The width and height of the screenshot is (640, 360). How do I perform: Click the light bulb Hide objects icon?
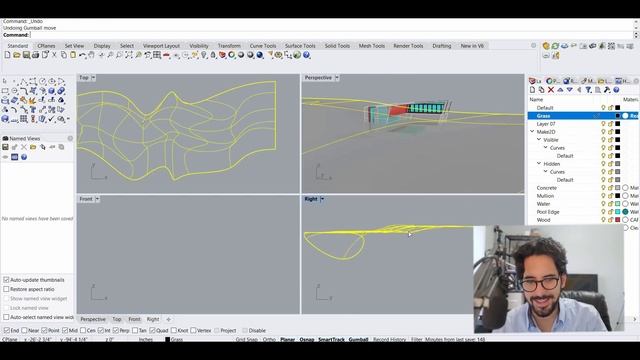coord(204,55)
